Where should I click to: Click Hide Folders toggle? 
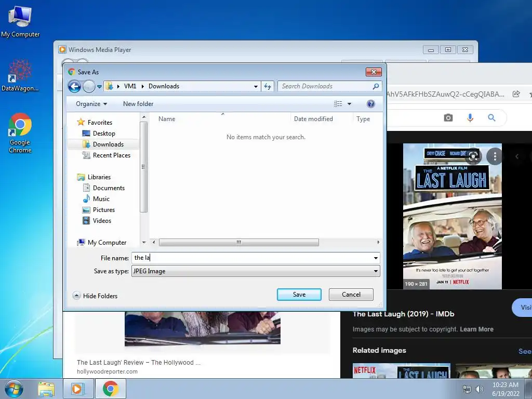coord(96,296)
